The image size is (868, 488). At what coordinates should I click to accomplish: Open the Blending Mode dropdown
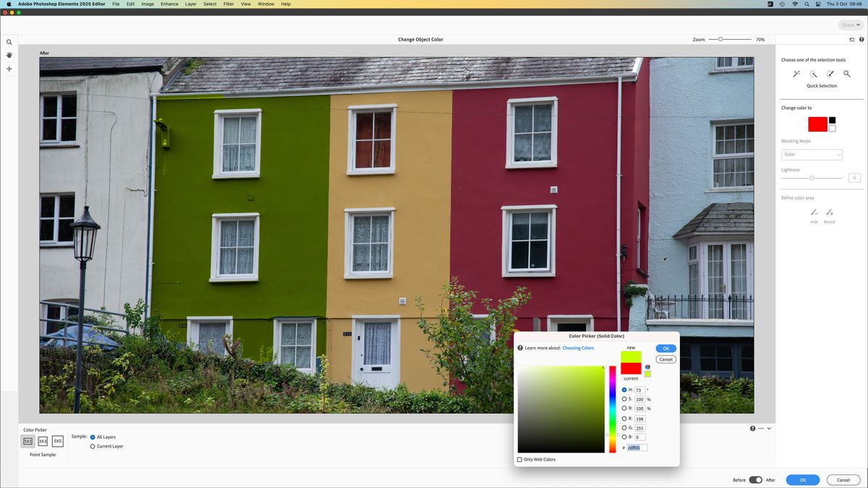[812, 154]
